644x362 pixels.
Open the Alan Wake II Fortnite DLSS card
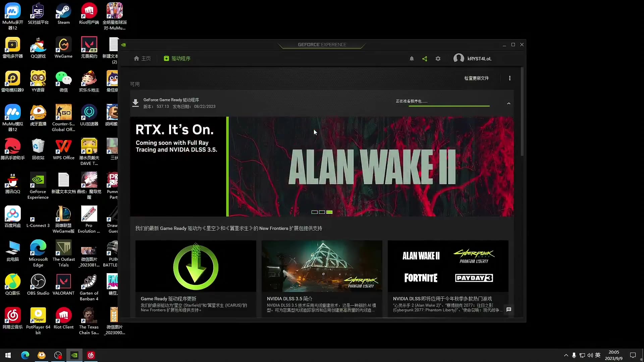(448, 279)
